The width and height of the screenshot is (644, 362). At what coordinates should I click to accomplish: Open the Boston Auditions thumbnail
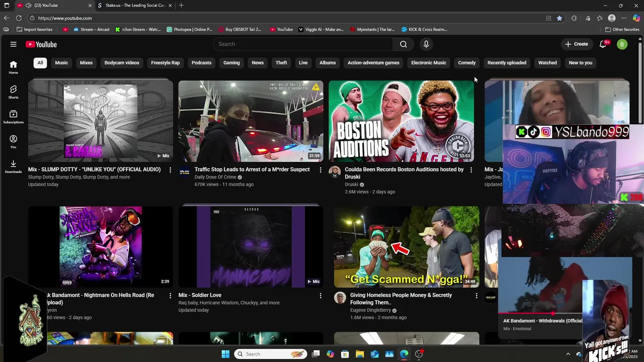401,121
